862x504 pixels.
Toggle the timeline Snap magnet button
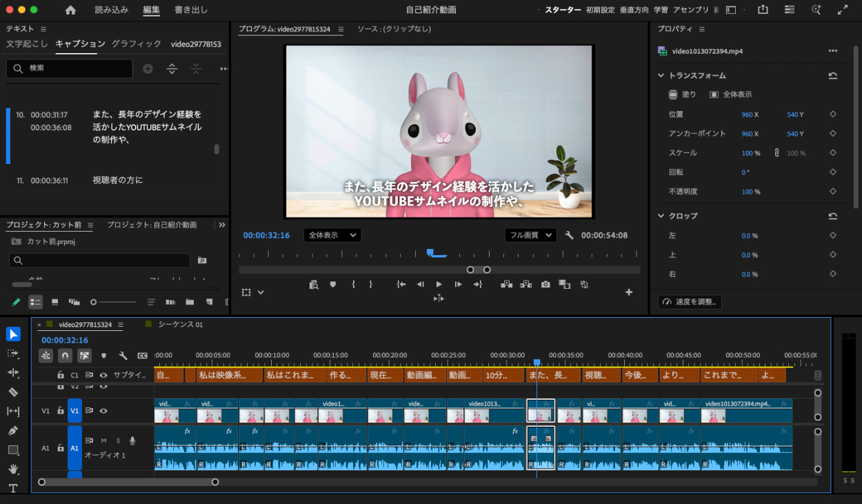(x=65, y=356)
